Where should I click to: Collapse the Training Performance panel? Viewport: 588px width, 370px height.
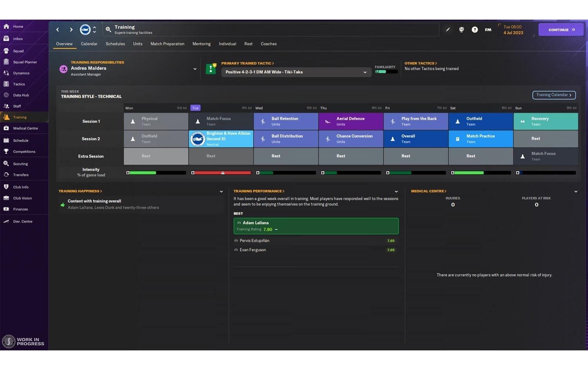pyautogui.click(x=396, y=192)
